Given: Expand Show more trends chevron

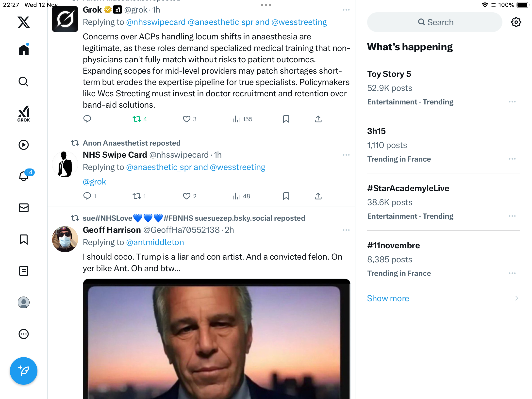Looking at the screenshot, I should (517, 298).
